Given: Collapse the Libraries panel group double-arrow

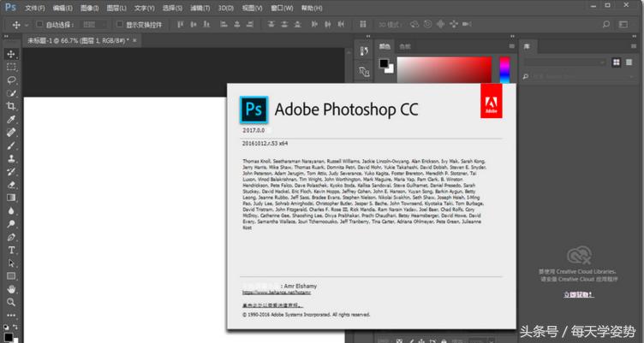Looking at the screenshot, I should 634,37.
